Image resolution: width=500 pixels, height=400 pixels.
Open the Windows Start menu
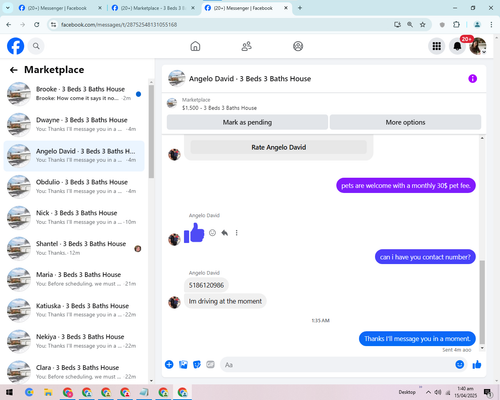tap(9, 392)
